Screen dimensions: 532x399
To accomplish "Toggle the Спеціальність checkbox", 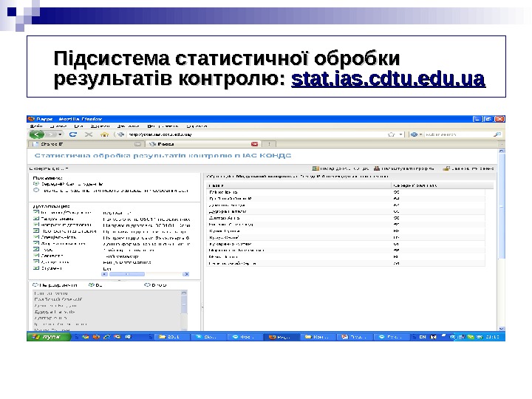I will [36, 237].
